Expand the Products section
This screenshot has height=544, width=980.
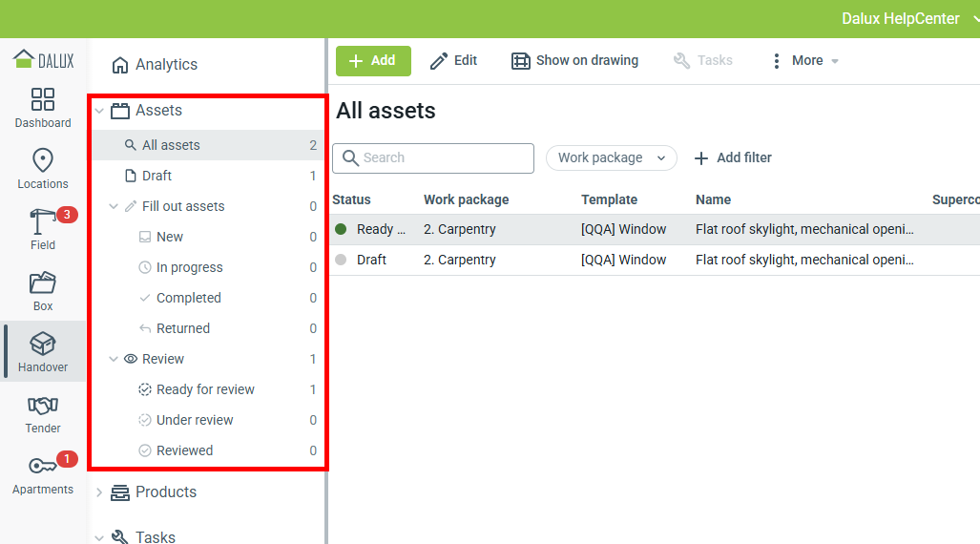point(99,492)
